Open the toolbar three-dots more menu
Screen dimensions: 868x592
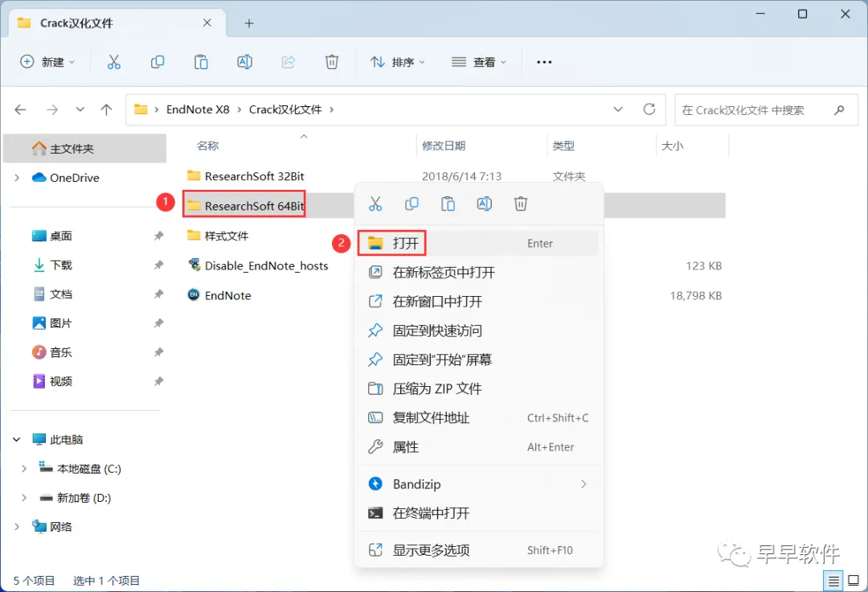point(544,62)
